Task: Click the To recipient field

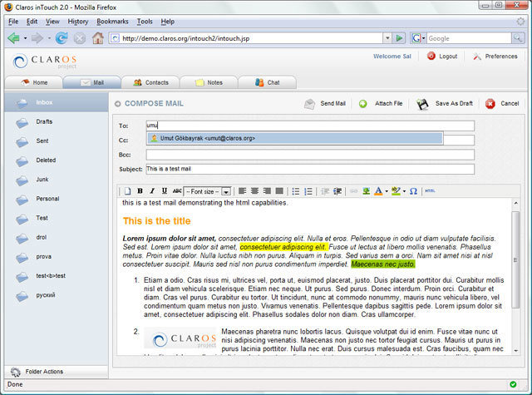Action: pyautogui.click(x=310, y=126)
